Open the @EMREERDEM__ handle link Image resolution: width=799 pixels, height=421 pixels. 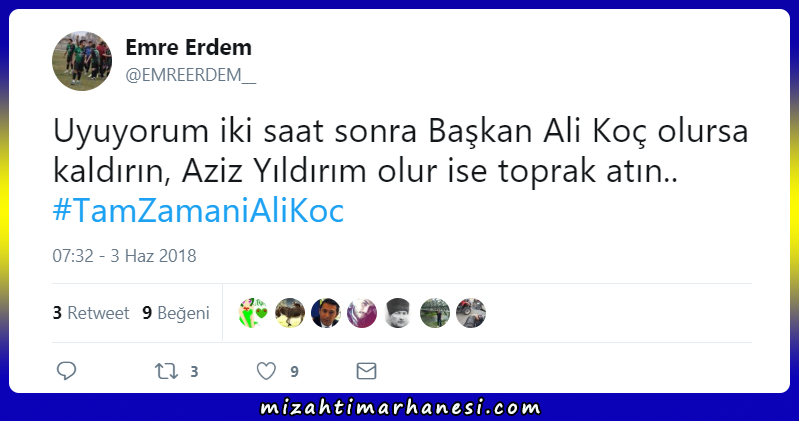point(191,75)
